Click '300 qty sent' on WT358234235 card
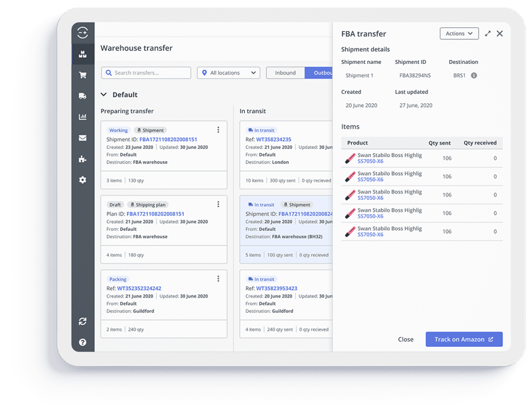 pos(282,180)
